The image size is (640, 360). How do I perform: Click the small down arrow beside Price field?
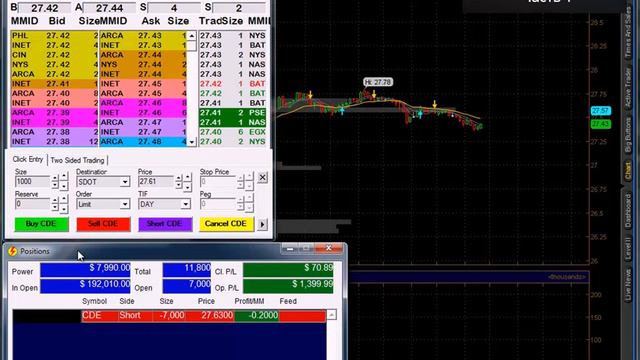(x=178, y=185)
